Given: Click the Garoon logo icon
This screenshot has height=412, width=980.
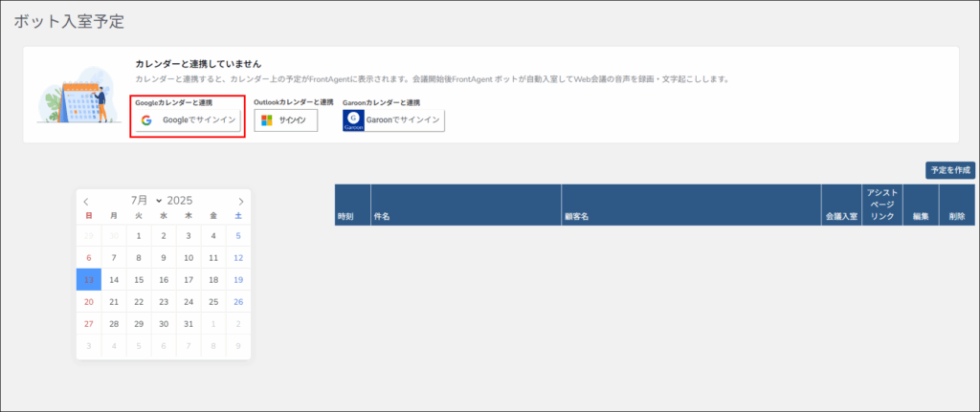Looking at the screenshot, I should [x=354, y=120].
